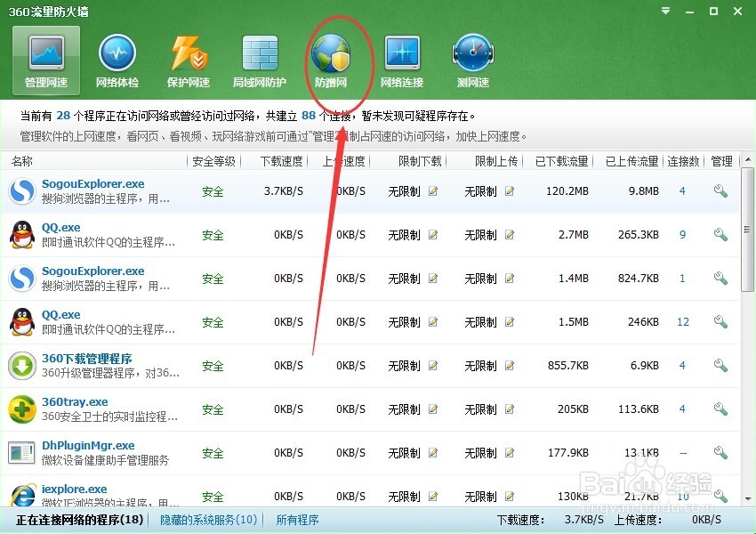Edit upload limit for 360tray.exe row
Viewport: 756px width, 534px height.
[509, 409]
